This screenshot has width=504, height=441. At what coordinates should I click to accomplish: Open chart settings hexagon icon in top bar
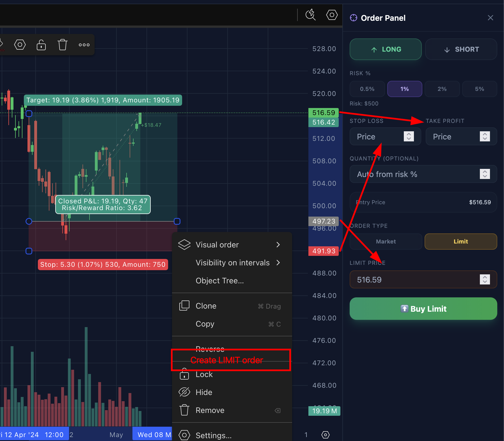332,15
